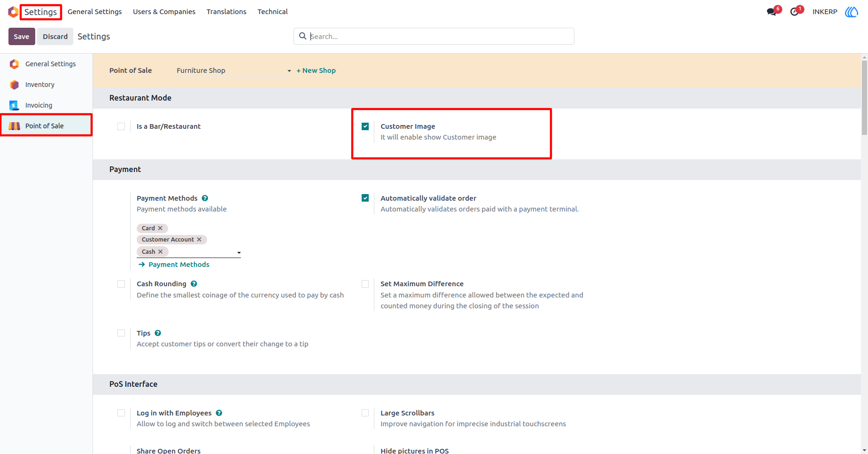Click the General Settings sidebar icon
Image resolution: width=868 pixels, height=454 pixels.
[15, 64]
